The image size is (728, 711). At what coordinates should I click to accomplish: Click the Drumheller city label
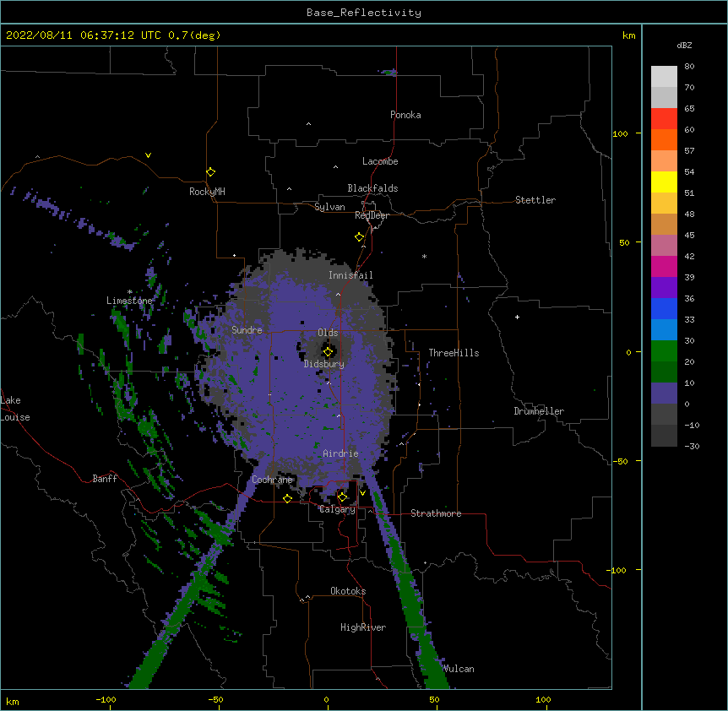[x=539, y=411]
